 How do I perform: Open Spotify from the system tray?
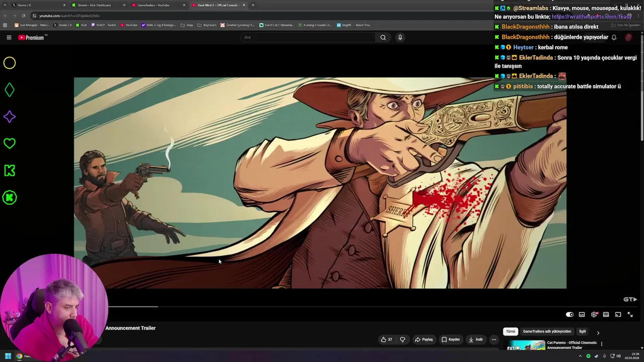(588, 356)
